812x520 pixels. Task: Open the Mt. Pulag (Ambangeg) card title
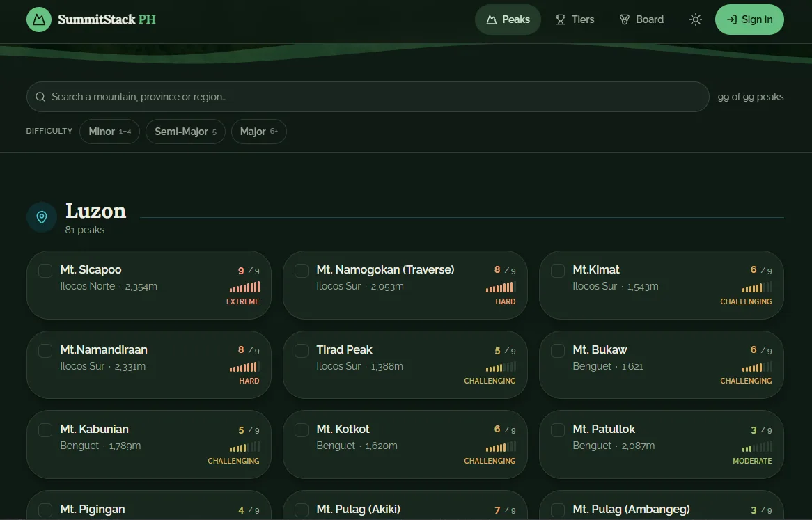pos(631,509)
